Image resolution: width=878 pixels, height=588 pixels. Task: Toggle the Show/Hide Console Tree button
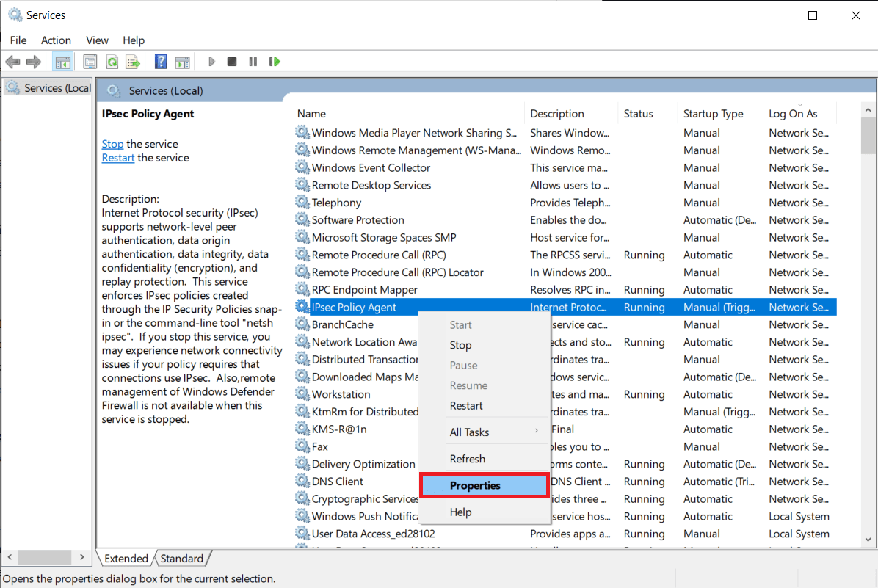63,61
